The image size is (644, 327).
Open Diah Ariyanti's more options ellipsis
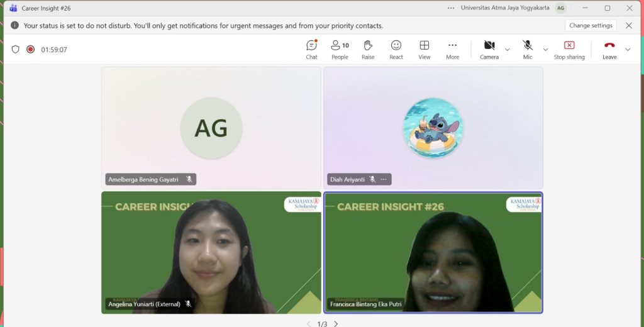384,179
